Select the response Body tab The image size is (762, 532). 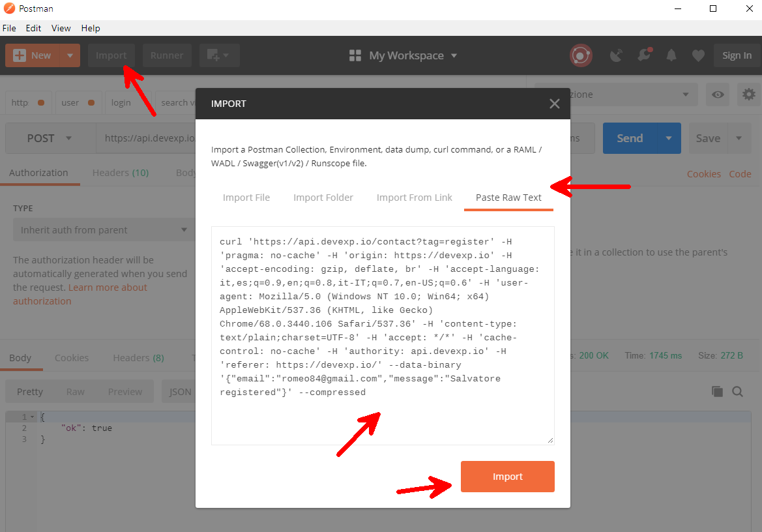tap(20, 357)
